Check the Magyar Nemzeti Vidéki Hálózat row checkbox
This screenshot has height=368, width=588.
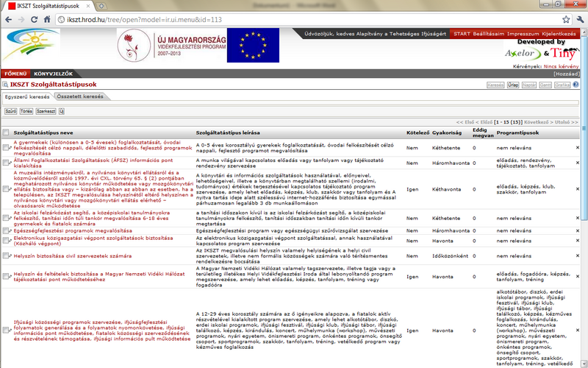[x=5, y=277]
